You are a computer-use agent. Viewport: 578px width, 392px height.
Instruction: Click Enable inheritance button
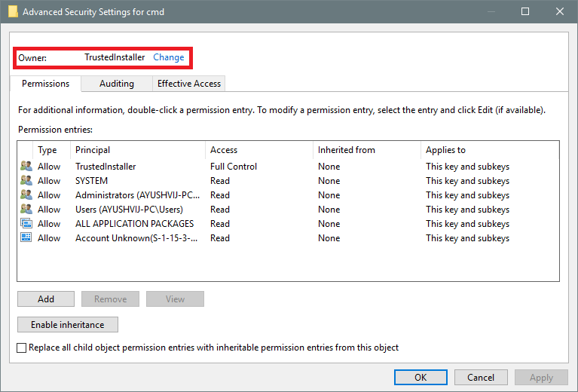click(x=68, y=325)
